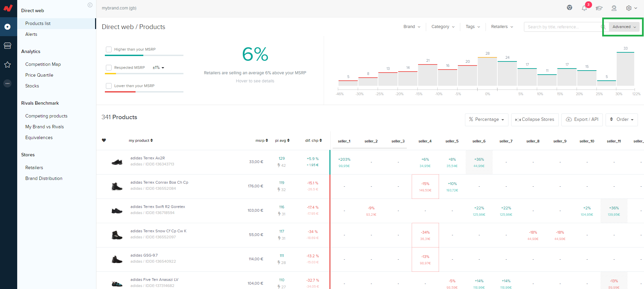Open the marketplace store sidebar icon
Screen dimensions: 644x289
(7, 46)
